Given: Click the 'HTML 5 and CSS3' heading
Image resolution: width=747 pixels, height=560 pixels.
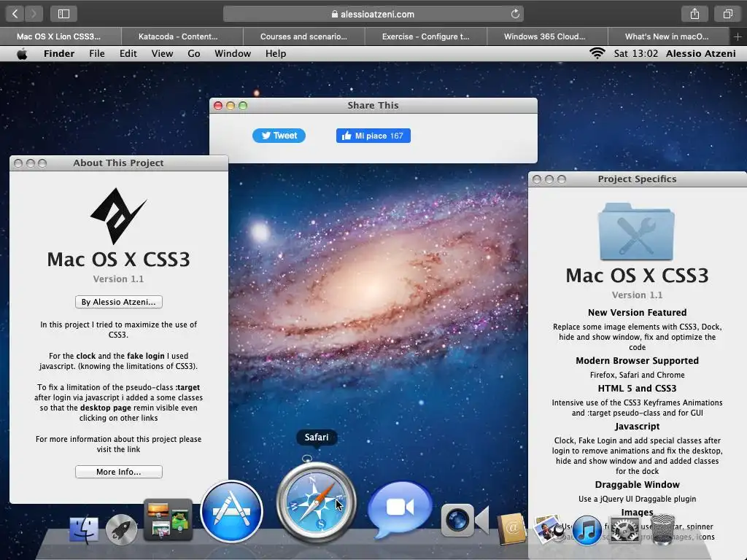Looking at the screenshot, I should click(x=637, y=388).
